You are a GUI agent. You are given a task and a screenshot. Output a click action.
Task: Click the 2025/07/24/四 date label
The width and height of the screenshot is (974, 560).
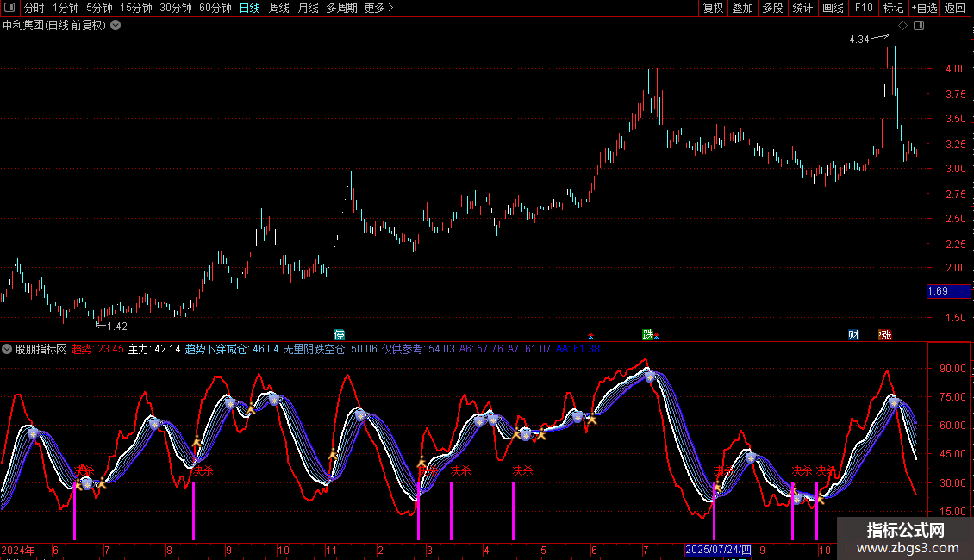(719, 550)
